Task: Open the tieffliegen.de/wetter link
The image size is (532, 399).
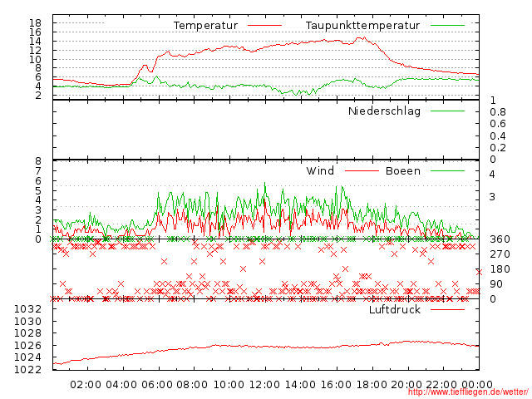Action: [468, 392]
